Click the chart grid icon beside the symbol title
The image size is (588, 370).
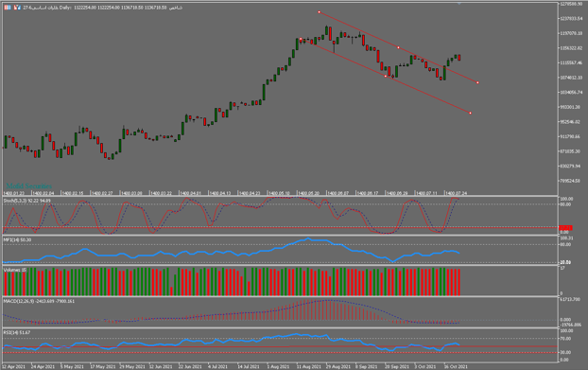point(8,8)
